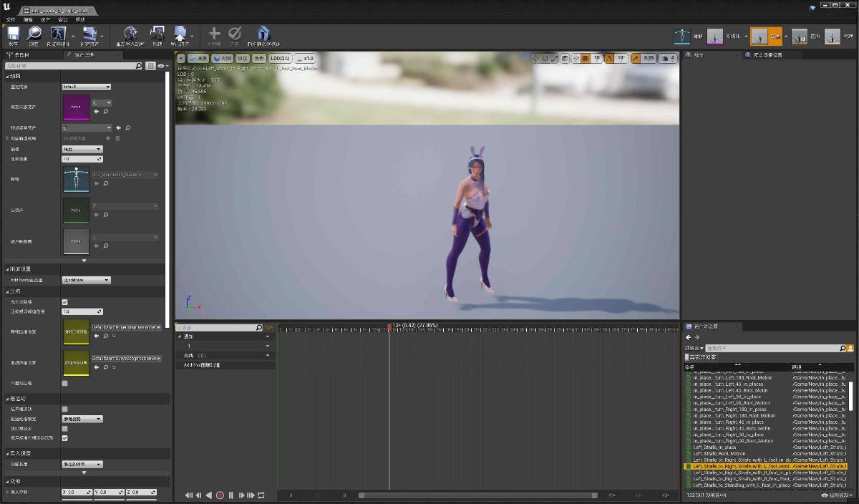859x504 pixels.
Task: Select the rotate gizmo in viewport toolbar
Action: pyautogui.click(x=545, y=58)
